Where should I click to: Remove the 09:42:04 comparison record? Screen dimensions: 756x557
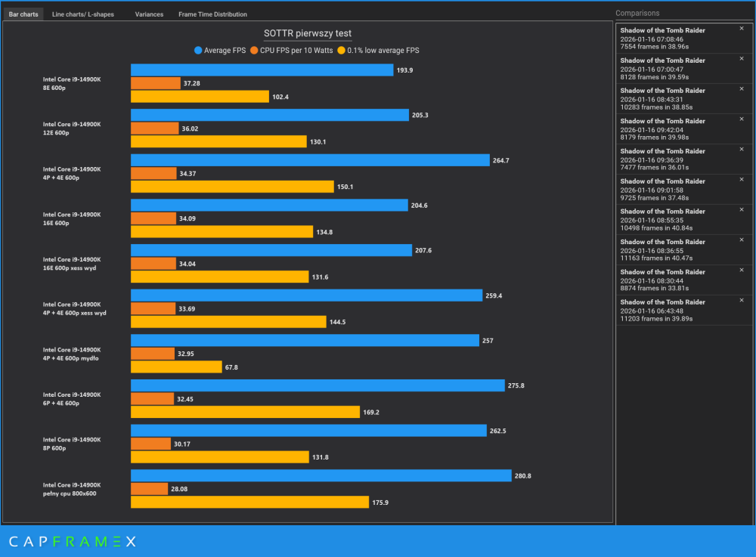pos(742,119)
